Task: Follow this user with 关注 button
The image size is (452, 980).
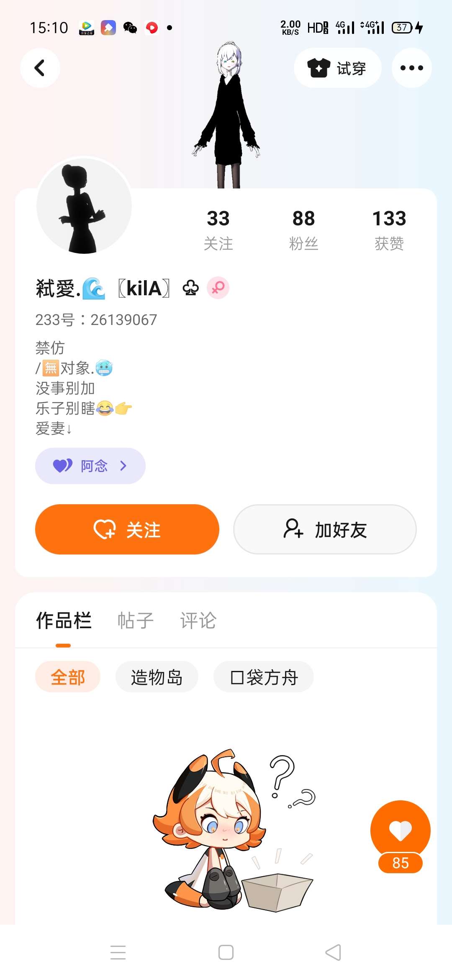Action: coord(127,529)
